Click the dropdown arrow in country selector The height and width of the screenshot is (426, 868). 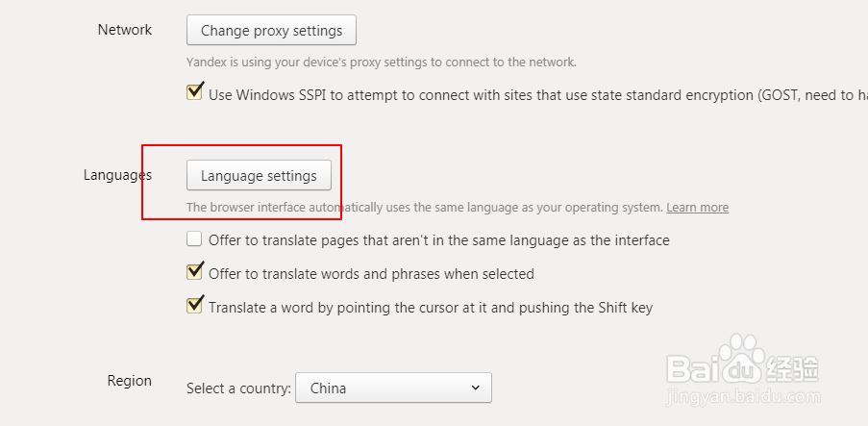pos(475,388)
